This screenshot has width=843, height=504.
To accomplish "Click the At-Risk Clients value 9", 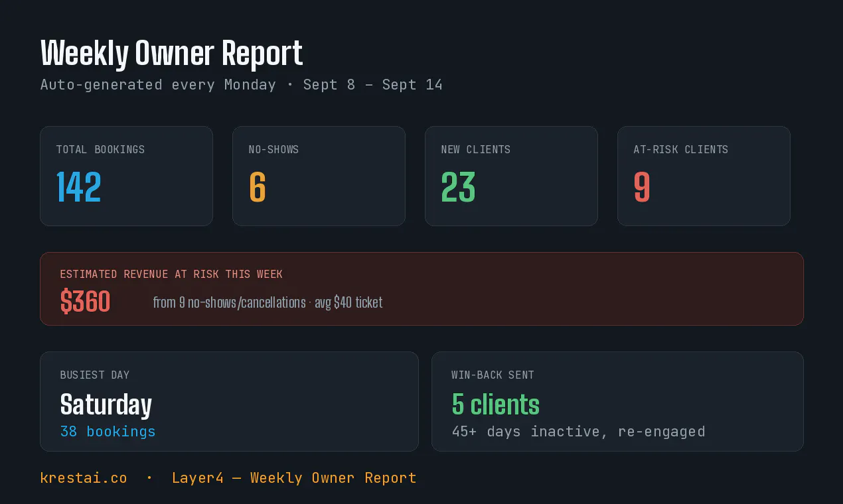I will pyautogui.click(x=642, y=187).
